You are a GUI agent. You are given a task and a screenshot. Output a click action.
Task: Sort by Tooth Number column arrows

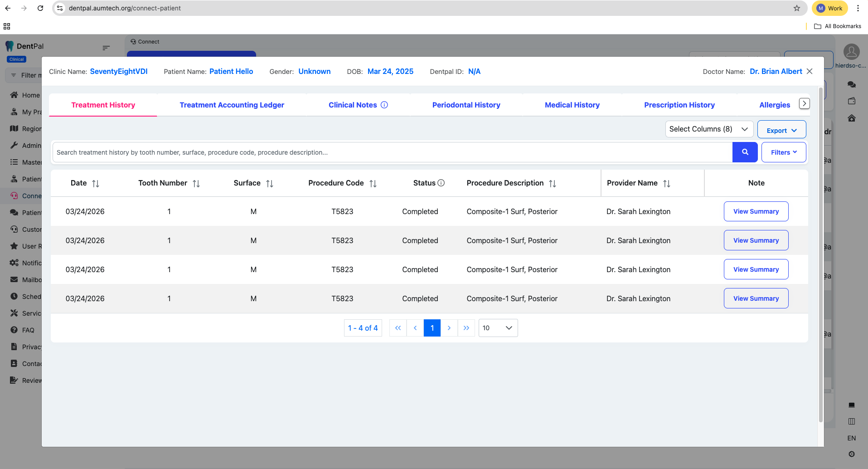[196, 183]
